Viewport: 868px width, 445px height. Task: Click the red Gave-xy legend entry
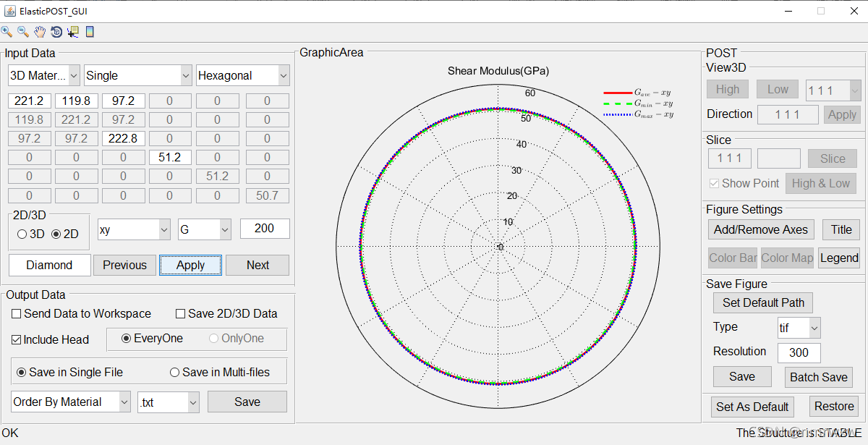[x=638, y=93]
